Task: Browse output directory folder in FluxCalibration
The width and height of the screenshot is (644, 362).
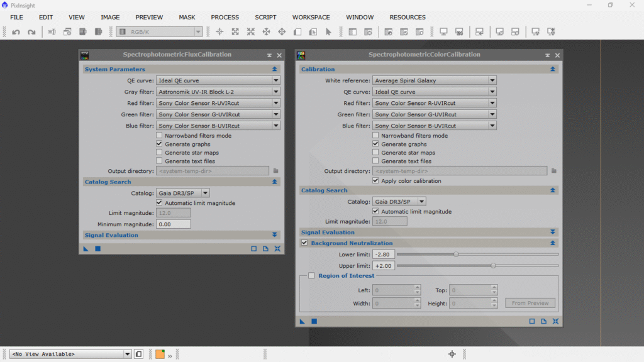Action: click(x=276, y=171)
